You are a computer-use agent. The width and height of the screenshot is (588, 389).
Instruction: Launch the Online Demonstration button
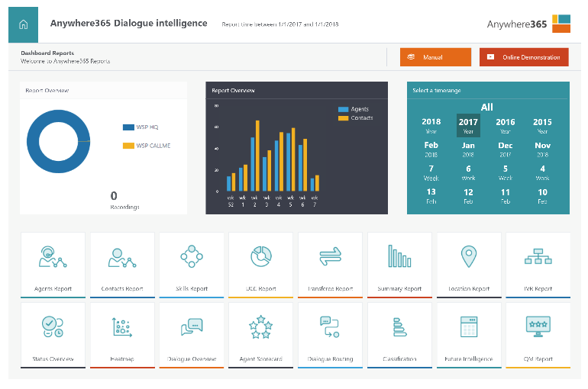524,57
